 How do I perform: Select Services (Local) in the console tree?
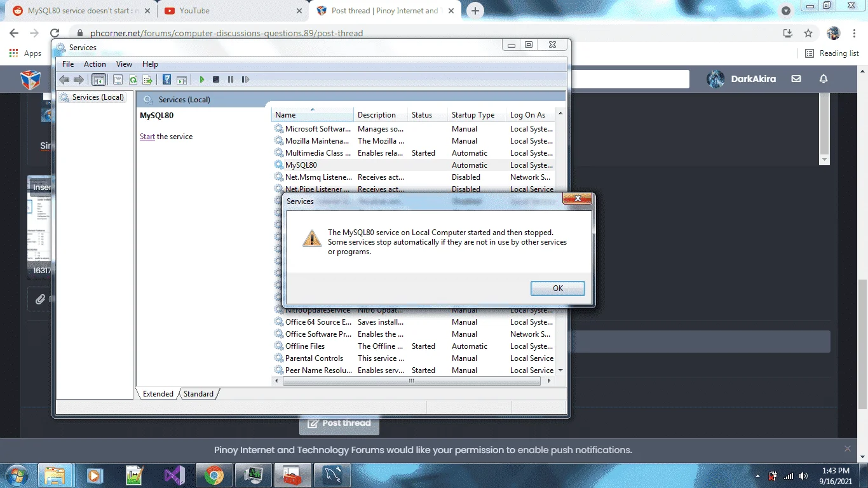[98, 97]
